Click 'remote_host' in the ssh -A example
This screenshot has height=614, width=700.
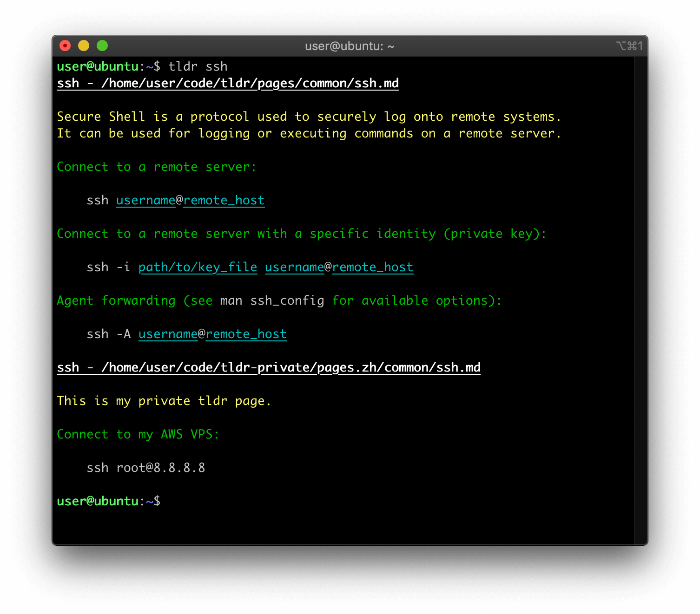point(246,334)
